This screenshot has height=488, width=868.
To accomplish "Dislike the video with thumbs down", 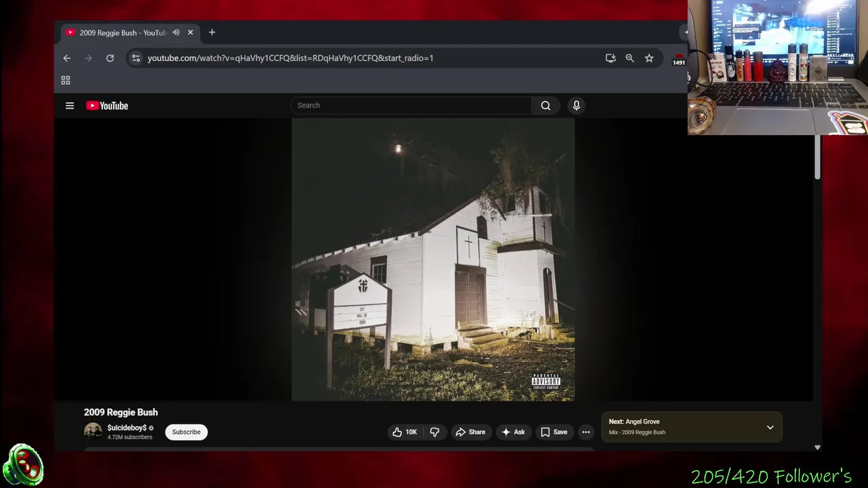I will click(435, 432).
